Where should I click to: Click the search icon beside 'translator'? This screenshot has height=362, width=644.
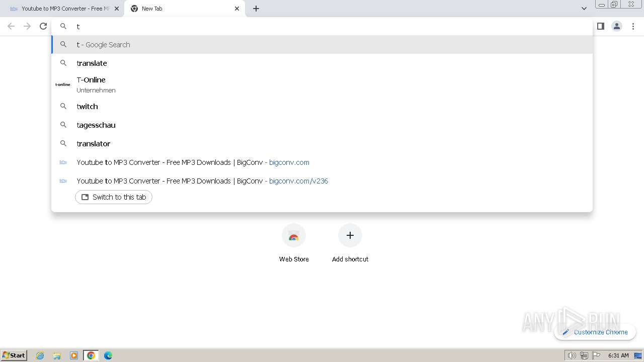tap(63, 143)
